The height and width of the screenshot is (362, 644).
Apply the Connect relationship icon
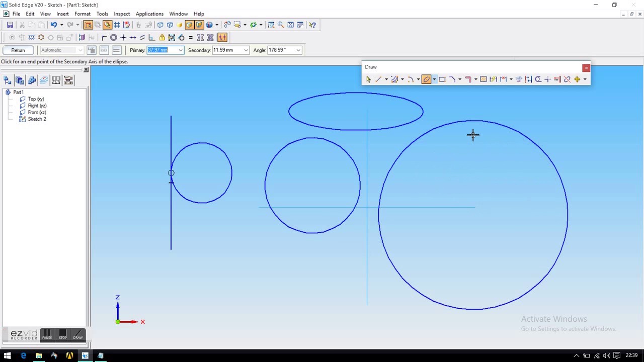click(x=104, y=37)
